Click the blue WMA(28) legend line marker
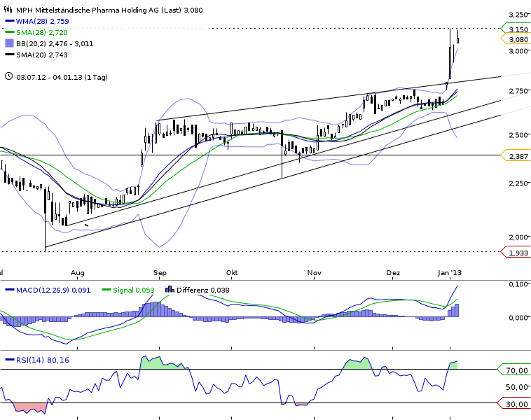 [10, 21]
